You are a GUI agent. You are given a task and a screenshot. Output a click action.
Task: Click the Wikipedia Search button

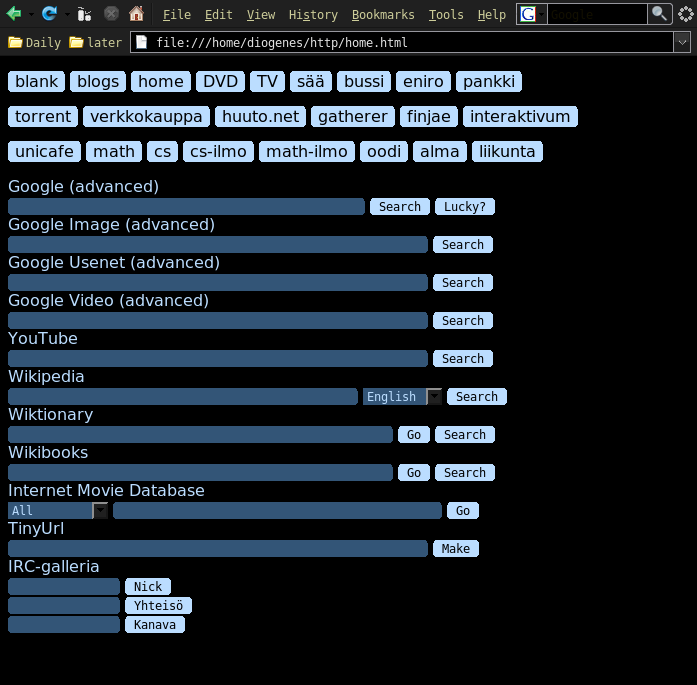click(x=477, y=397)
